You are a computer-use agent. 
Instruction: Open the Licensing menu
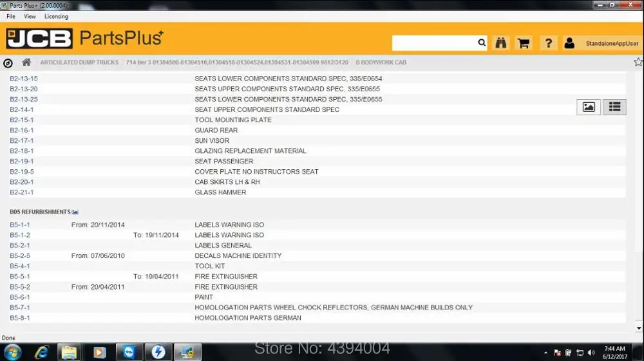pos(56,17)
